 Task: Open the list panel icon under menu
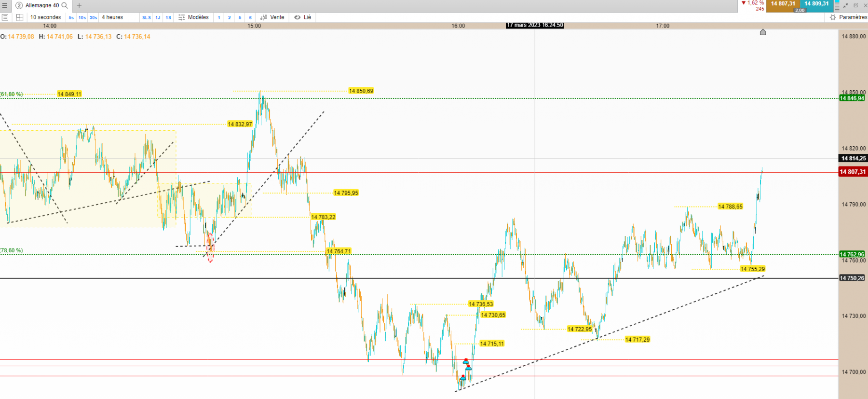coord(5,17)
